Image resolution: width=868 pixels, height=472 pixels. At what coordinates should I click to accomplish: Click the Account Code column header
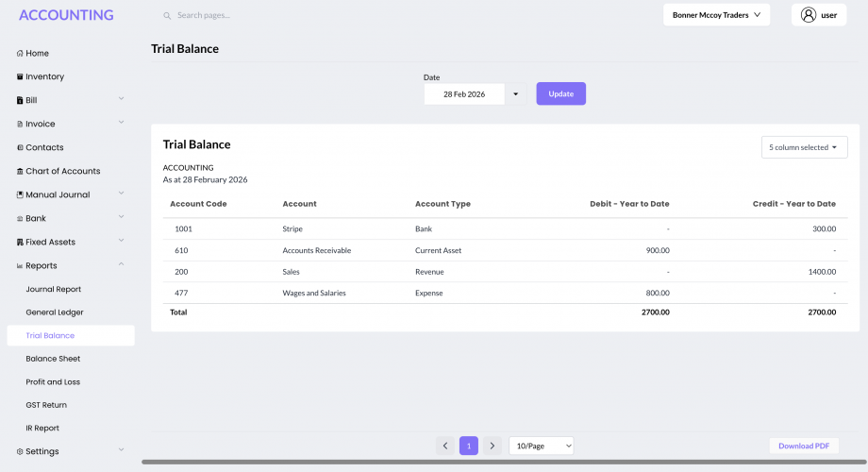tap(198, 204)
